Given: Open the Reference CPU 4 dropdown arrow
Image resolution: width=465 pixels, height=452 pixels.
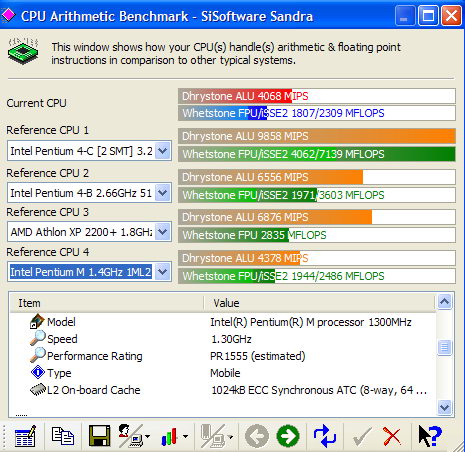Looking at the screenshot, I should click(x=163, y=272).
